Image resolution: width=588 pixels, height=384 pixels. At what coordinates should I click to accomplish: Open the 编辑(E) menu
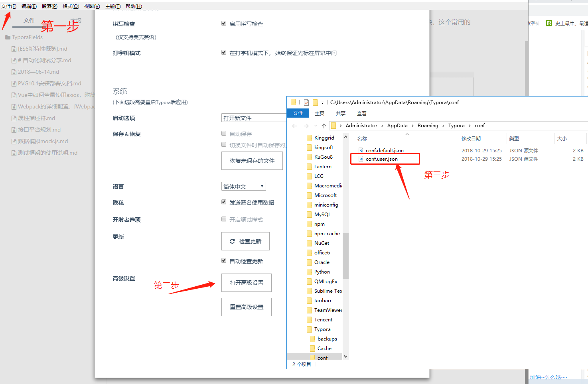pyautogui.click(x=29, y=6)
